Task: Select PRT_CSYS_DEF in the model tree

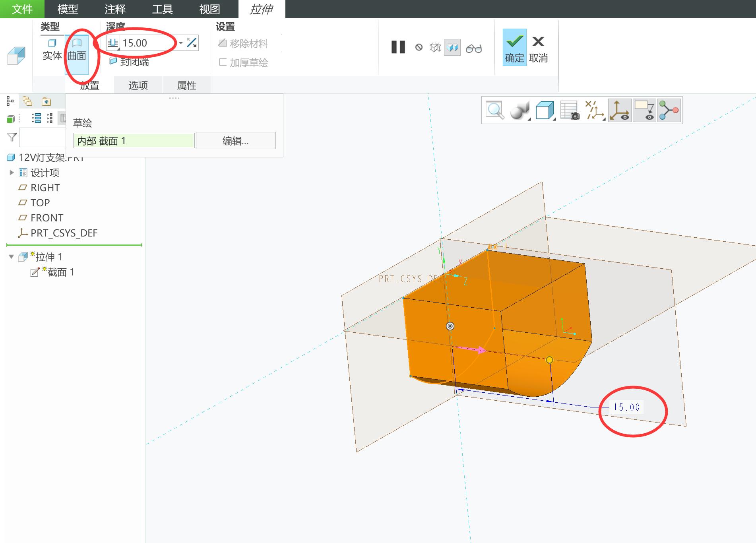Action: coord(58,233)
